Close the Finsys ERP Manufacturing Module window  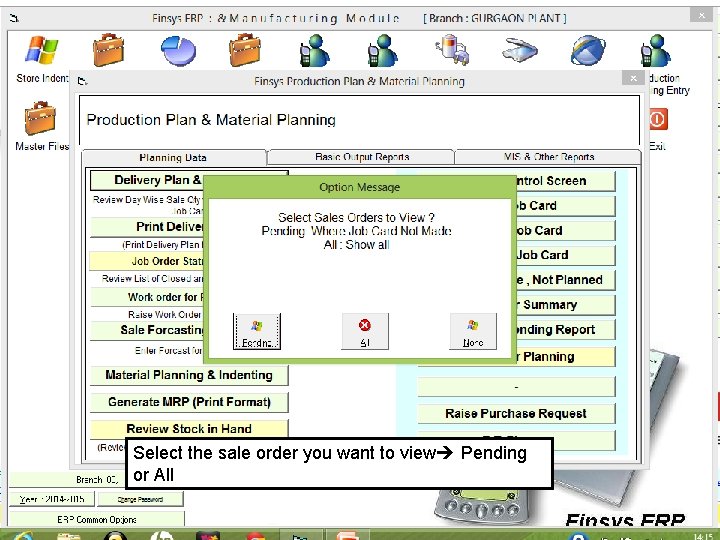click(x=701, y=15)
